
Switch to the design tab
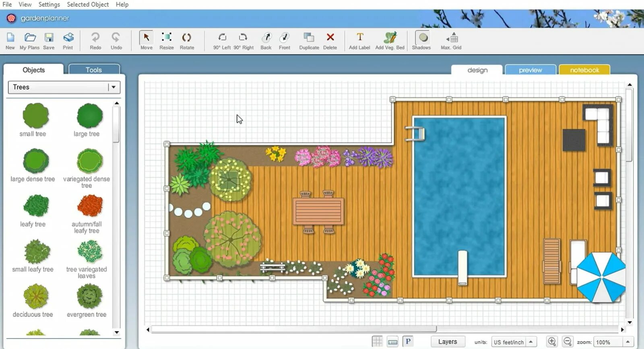tap(477, 70)
